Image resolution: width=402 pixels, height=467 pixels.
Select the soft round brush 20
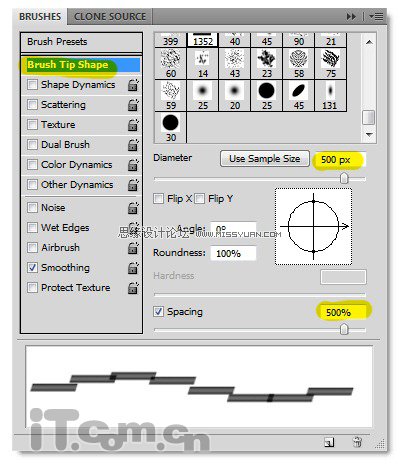(235, 95)
